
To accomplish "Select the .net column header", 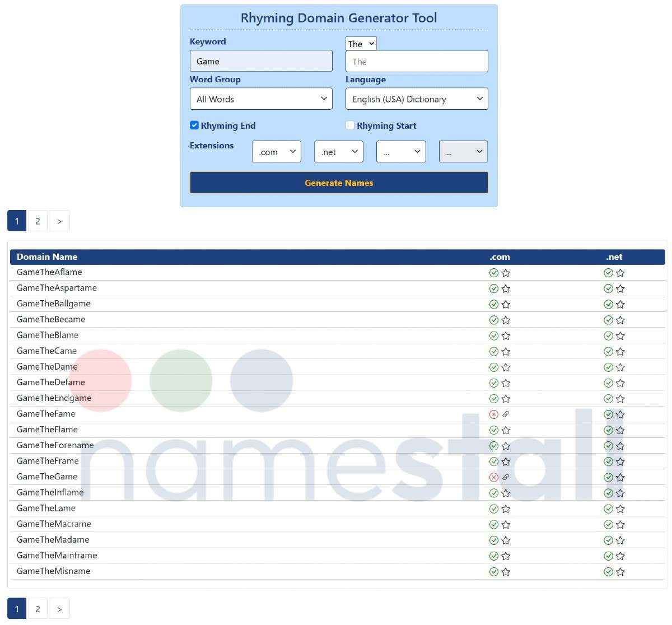I will coord(614,256).
